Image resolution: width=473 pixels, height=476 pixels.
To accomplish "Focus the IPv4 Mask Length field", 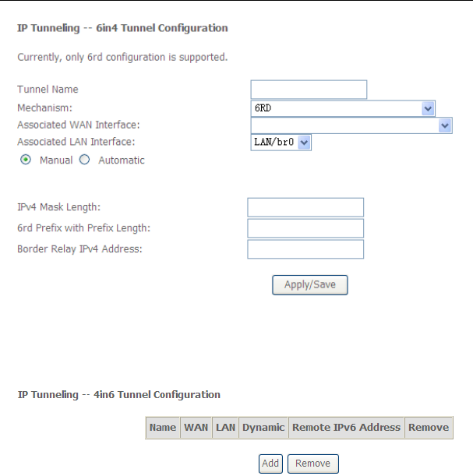I will 305,207.
